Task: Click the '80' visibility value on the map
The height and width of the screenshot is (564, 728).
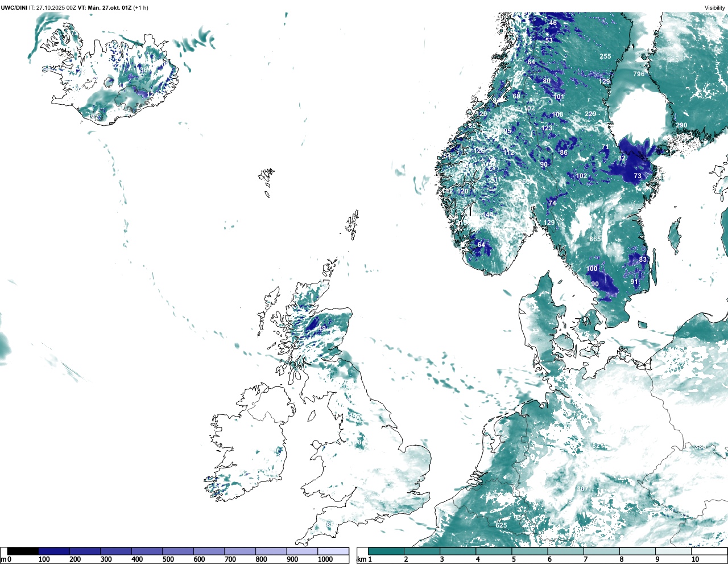Action: 547,81
